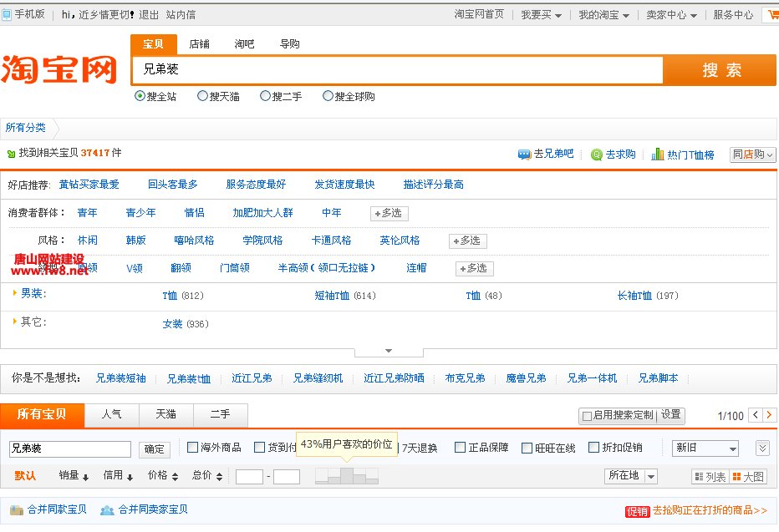Open the 同店购 dropdown
Image resolution: width=779 pixels, height=532 pixels.
752,155
